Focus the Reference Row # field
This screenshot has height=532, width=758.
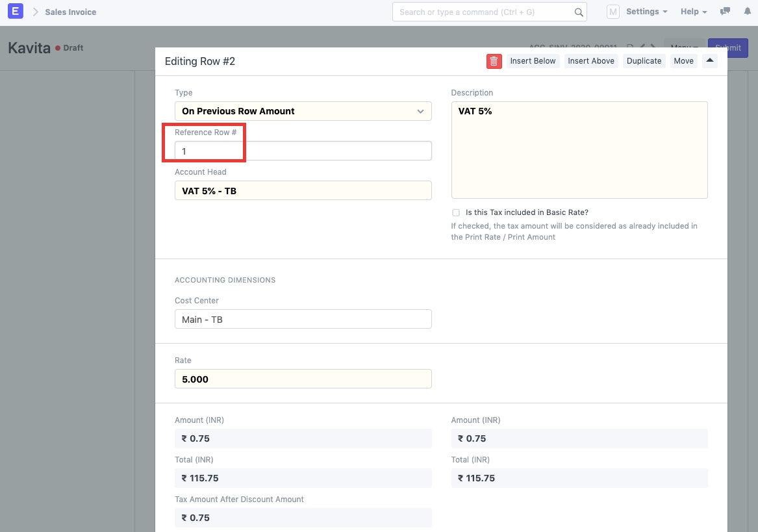pos(303,151)
